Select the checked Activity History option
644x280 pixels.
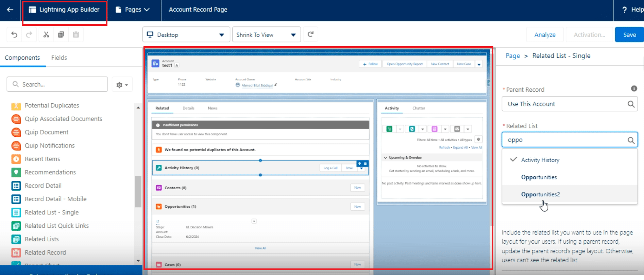540,160
